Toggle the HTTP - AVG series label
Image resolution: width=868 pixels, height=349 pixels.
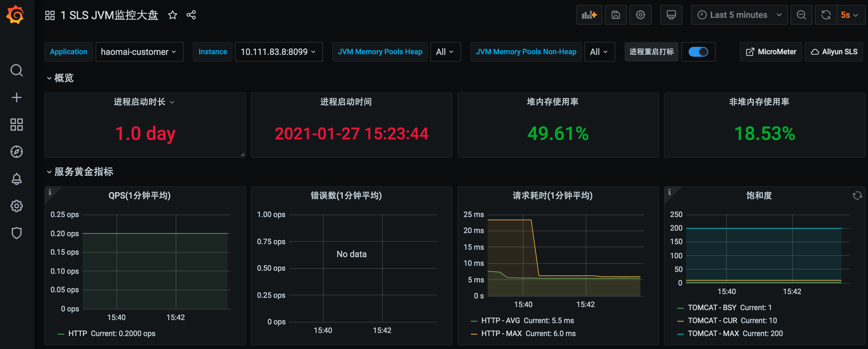pos(500,321)
